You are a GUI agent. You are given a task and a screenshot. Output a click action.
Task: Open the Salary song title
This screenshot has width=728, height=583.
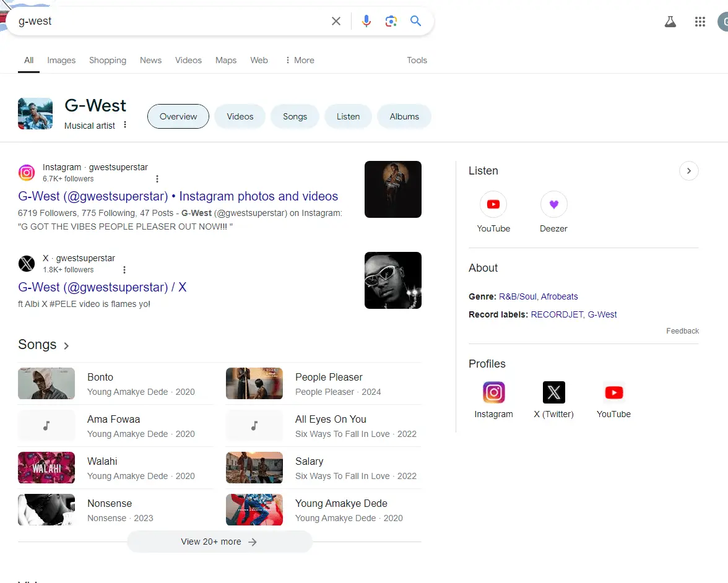tap(310, 462)
